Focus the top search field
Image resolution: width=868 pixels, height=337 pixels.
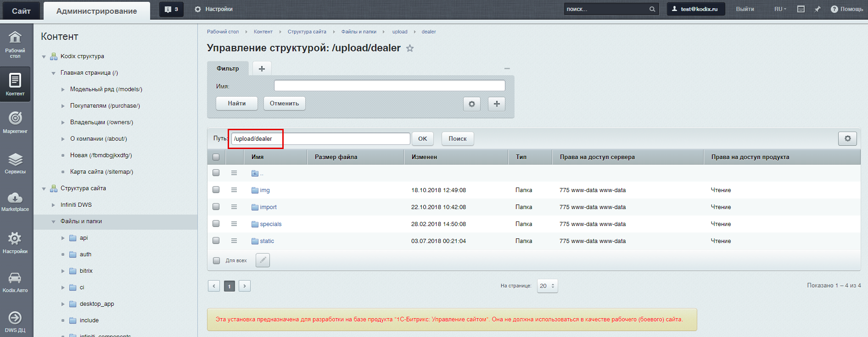(606, 9)
